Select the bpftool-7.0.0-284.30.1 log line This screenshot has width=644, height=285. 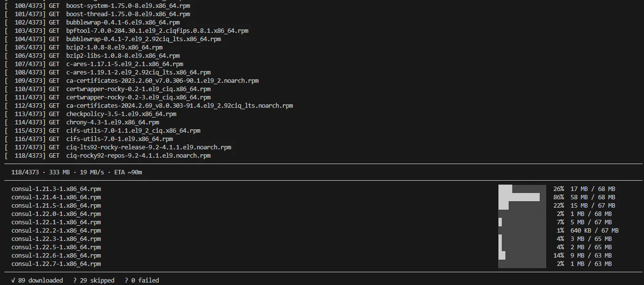(126, 31)
